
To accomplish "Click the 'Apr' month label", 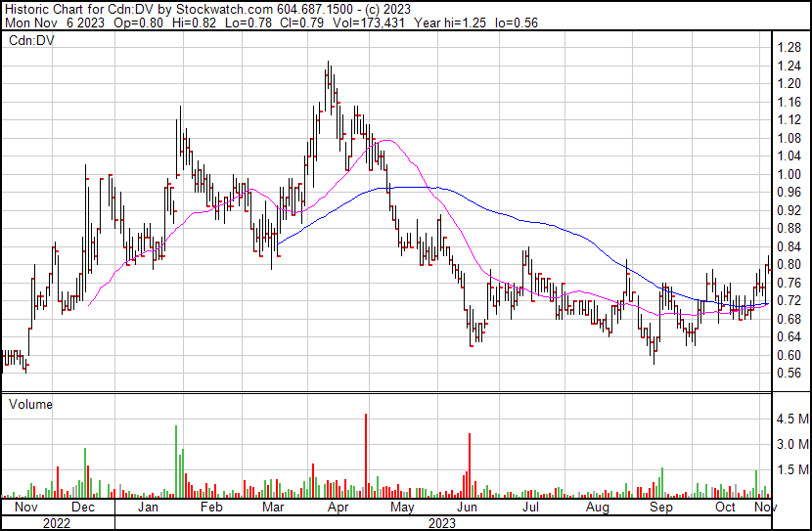I will (x=338, y=507).
